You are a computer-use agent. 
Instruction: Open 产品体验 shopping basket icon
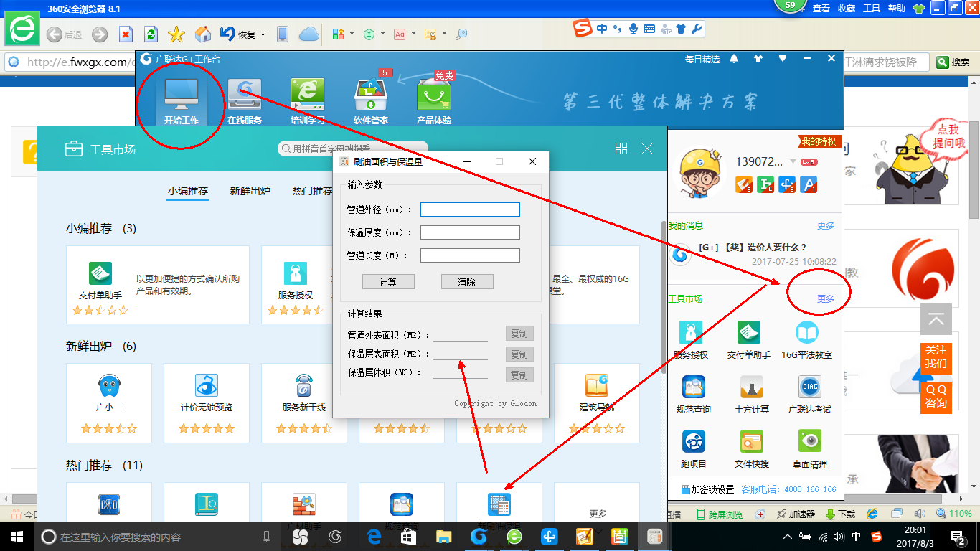coord(434,95)
